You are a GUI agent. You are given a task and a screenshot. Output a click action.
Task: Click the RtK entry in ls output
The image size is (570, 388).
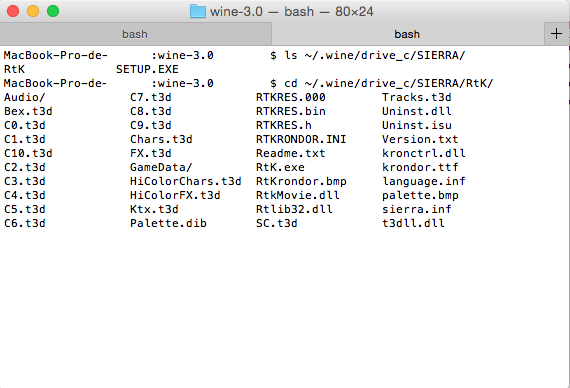point(15,69)
